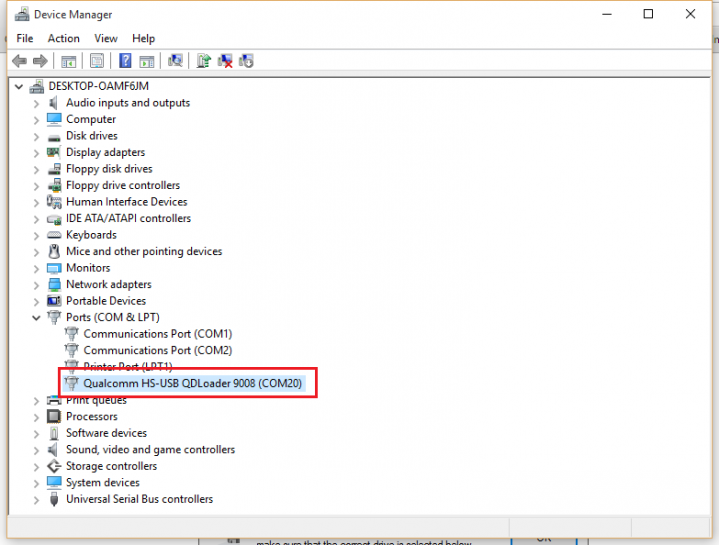
Task: Collapse the DESKTOP-OAMF6JM root node
Action: [22, 87]
